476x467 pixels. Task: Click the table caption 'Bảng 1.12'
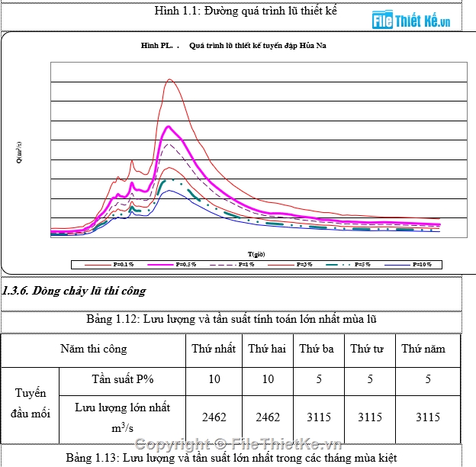tap(231, 319)
